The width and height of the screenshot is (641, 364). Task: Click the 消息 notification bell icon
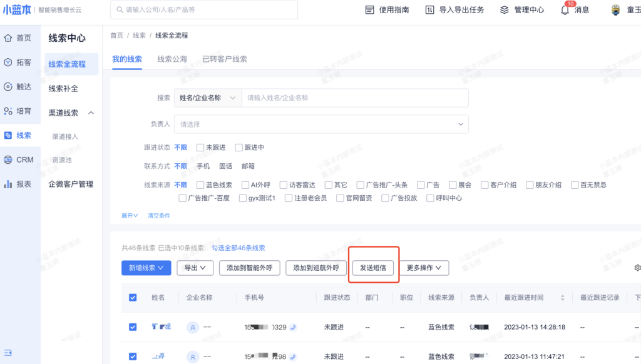click(565, 11)
